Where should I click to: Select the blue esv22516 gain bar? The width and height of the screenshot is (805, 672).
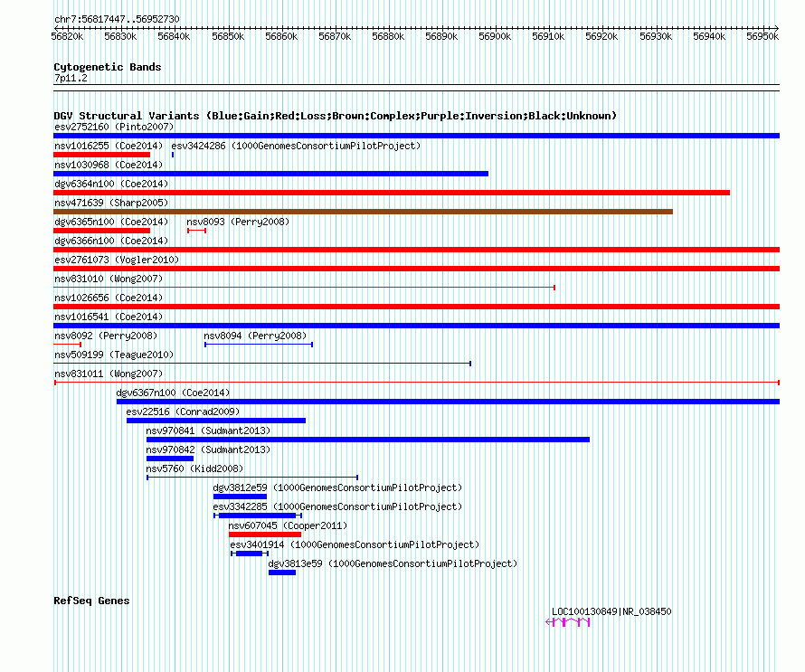pos(216,421)
